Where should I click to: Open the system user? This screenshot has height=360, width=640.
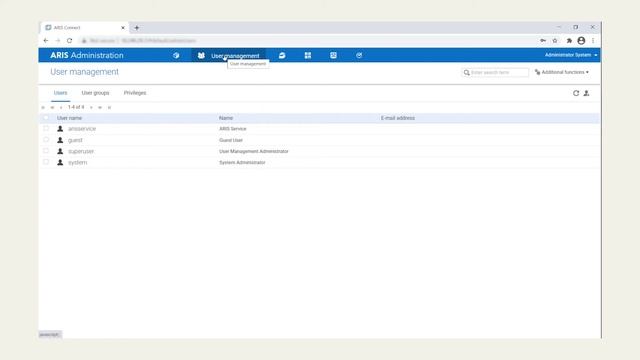point(78,162)
